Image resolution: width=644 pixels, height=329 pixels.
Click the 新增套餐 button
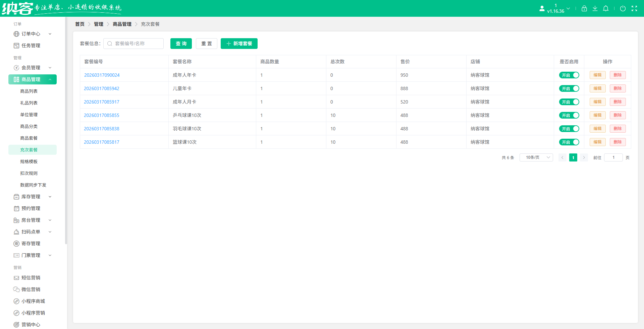(239, 44)
